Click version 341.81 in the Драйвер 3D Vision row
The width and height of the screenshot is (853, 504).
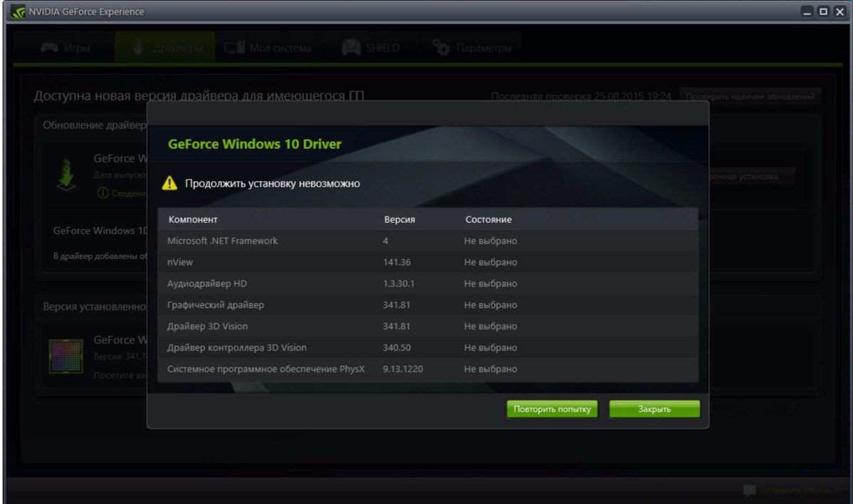point(397,326)
